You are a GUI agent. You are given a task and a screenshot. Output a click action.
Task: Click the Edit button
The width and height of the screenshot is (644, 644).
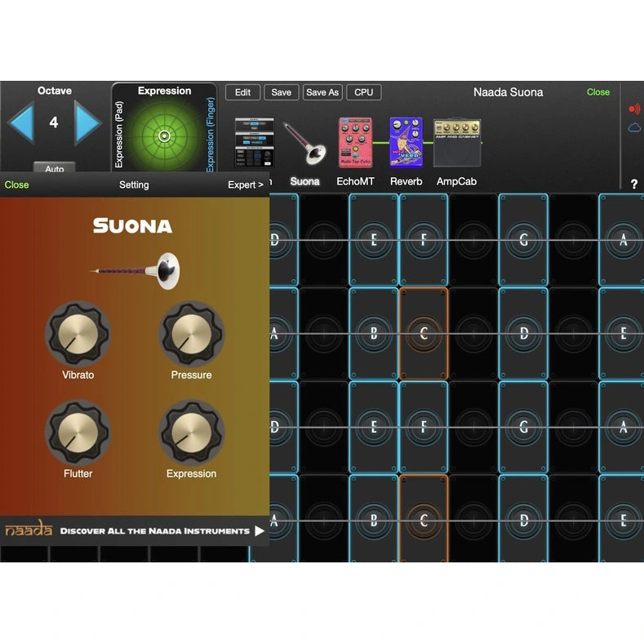(242, 92)
